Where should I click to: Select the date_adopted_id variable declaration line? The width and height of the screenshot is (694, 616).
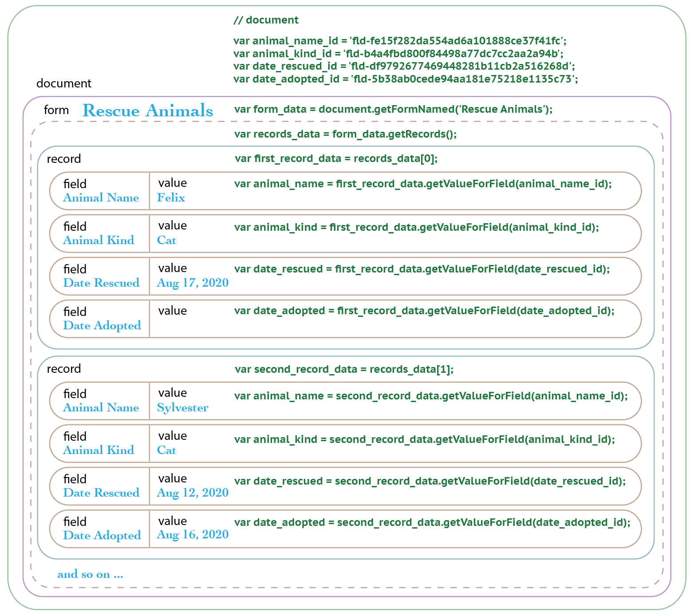[405, 79]
